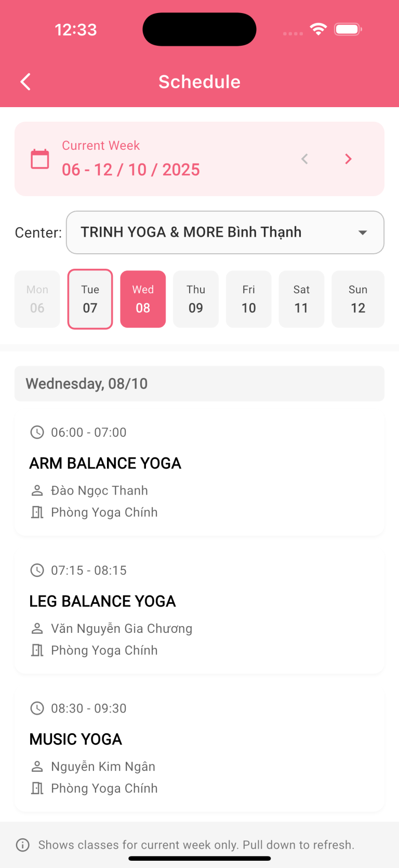Open the Center dropdown arrow
This screenshot has width=399, height=868.
point(363,232)
